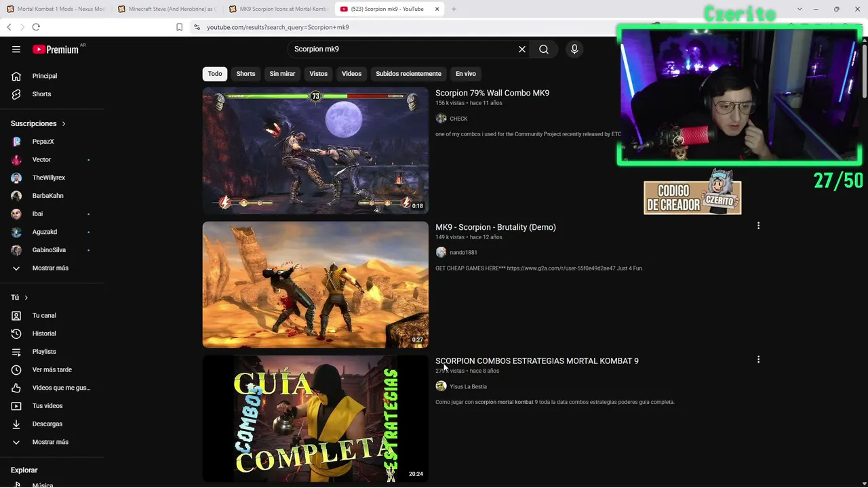Switch to the Mortal Kombat 1 Mods tab
Viewport: 868px width, 488px height.
click(56, 9)
